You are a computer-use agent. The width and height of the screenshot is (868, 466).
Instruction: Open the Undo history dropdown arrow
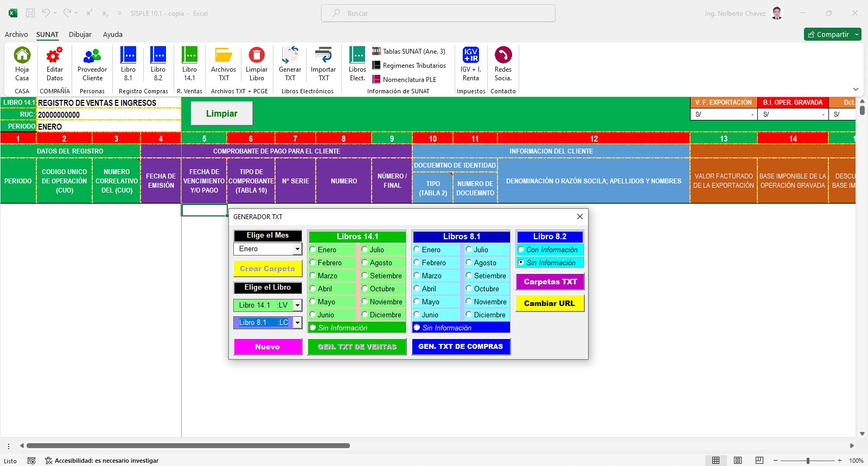pos(55,13)
